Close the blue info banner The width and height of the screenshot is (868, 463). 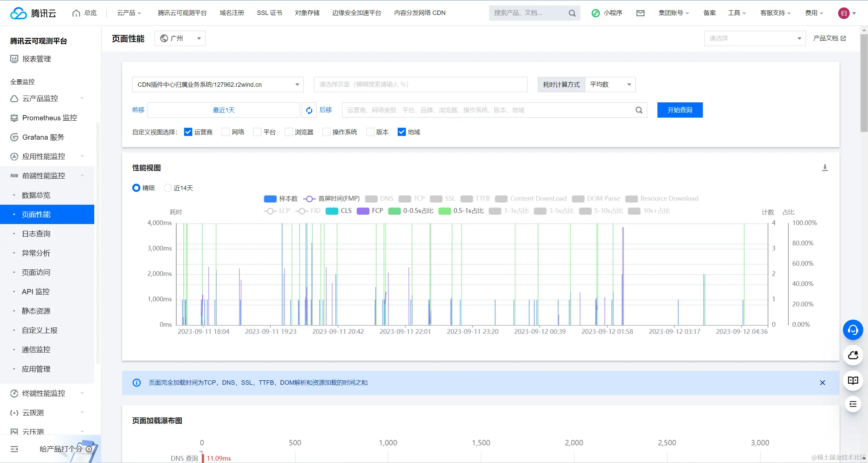click(x=822, y=383)
